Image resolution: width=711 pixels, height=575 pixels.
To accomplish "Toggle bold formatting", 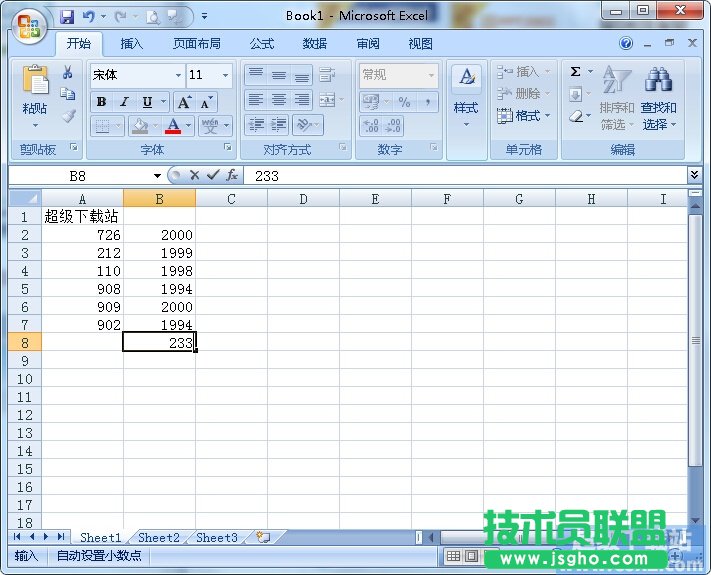I will point(101,102).
